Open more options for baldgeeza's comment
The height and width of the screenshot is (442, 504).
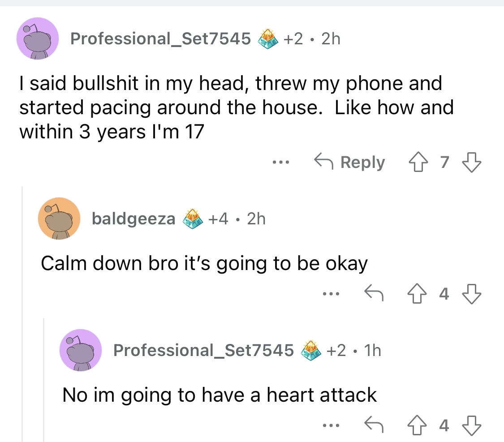(331, 294)
